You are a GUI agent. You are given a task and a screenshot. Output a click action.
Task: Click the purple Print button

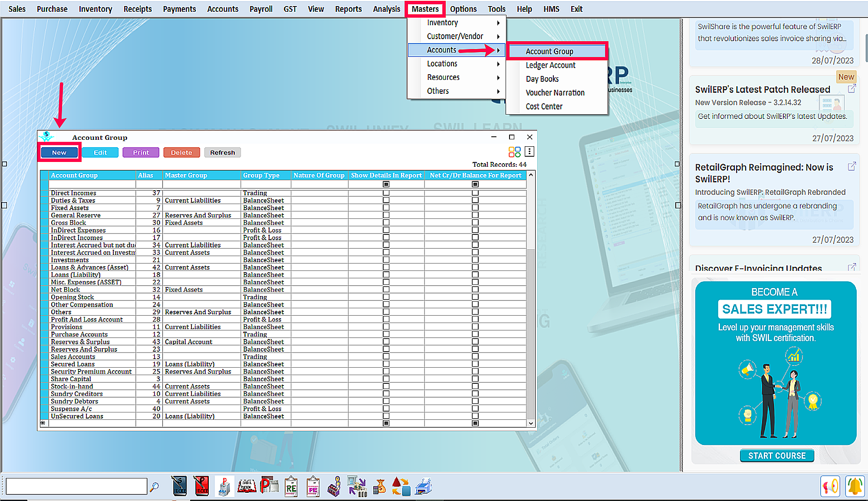[141, 152]
